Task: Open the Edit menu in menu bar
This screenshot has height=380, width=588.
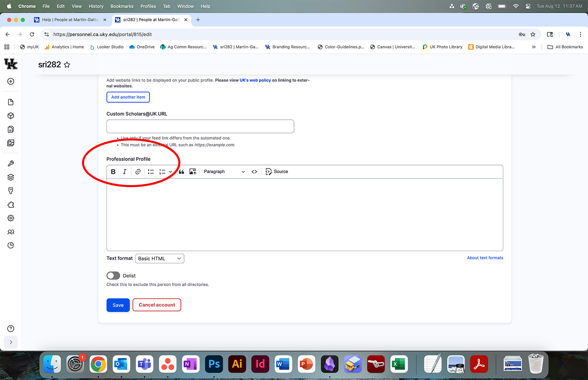Action: point(61,6)
